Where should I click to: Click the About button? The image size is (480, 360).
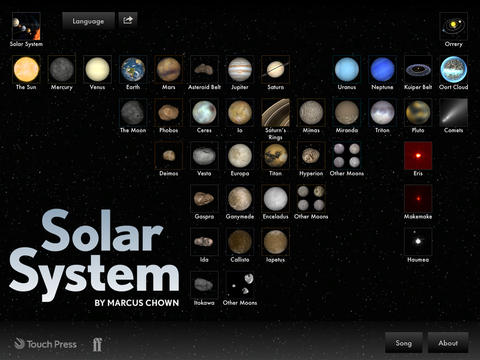tap(448, 343)
